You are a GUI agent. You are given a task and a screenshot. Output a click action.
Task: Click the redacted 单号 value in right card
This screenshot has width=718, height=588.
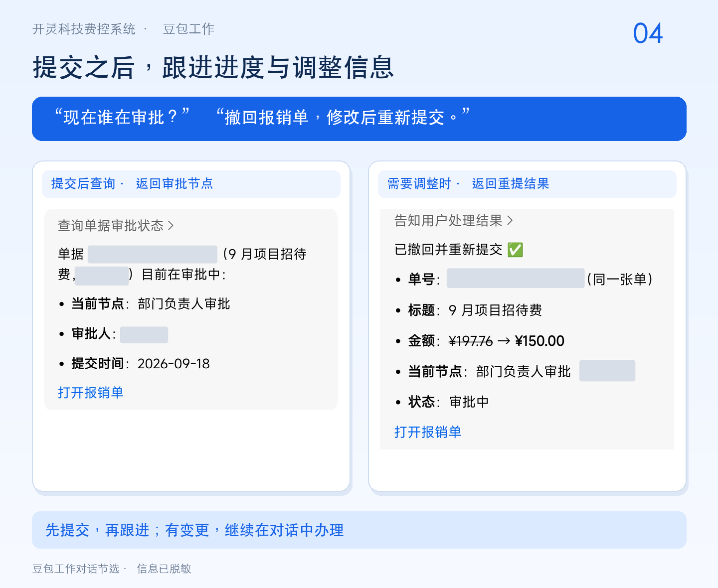[516, 278]
